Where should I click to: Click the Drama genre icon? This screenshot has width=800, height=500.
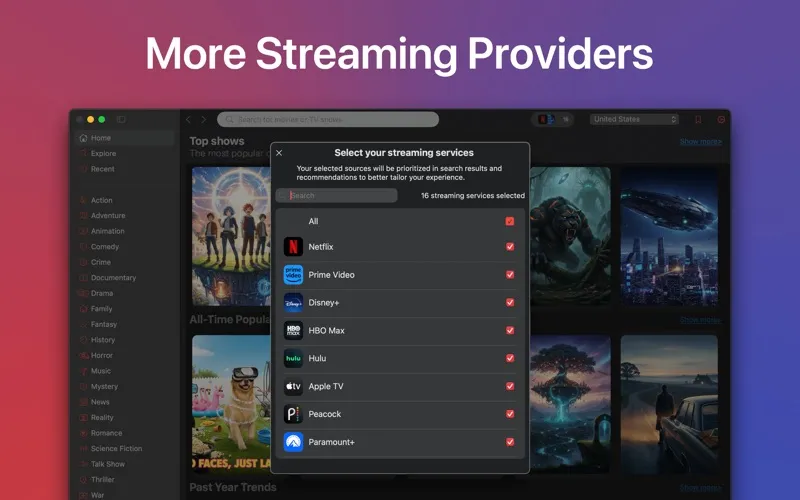[x=84, y=293]
